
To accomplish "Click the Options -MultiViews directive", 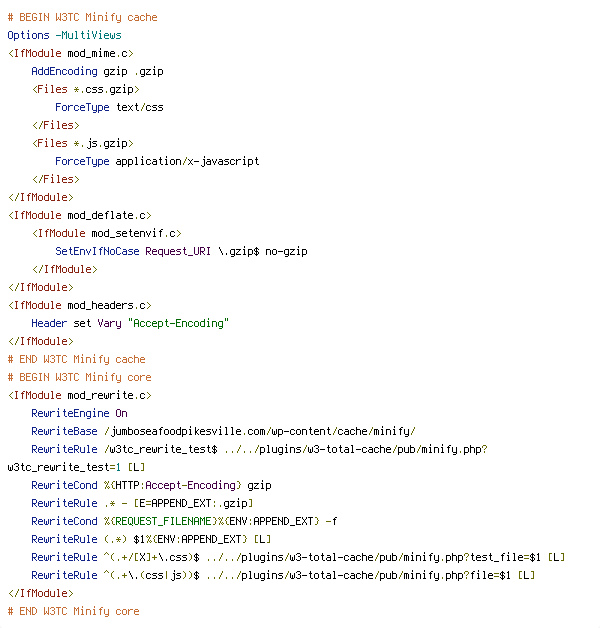I will tap(64, 35).
